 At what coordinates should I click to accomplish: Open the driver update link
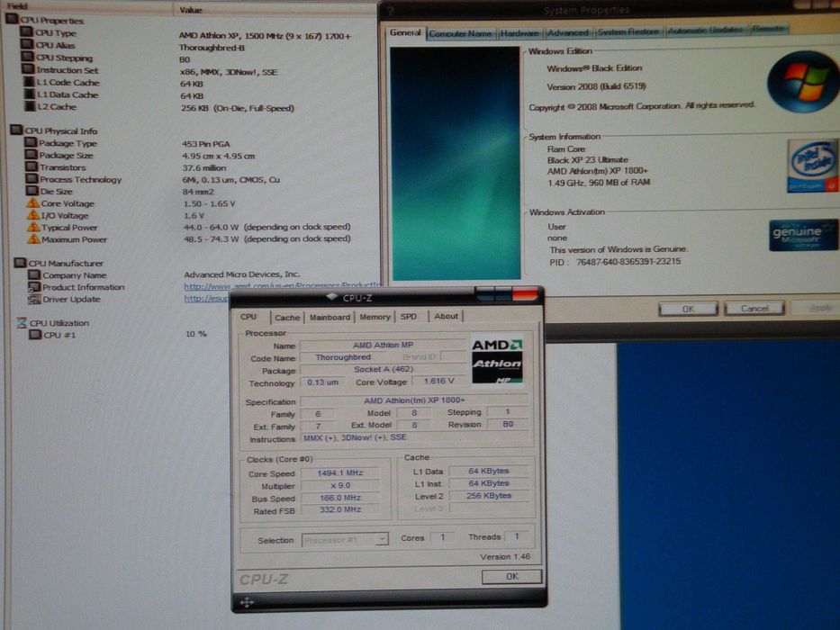[206, 299]
